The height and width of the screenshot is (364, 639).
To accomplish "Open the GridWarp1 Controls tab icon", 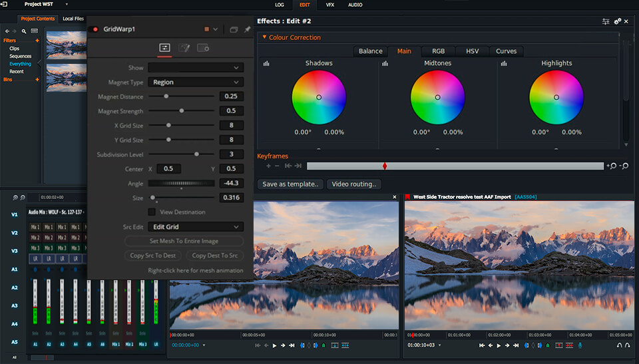I will click(164, 48).
